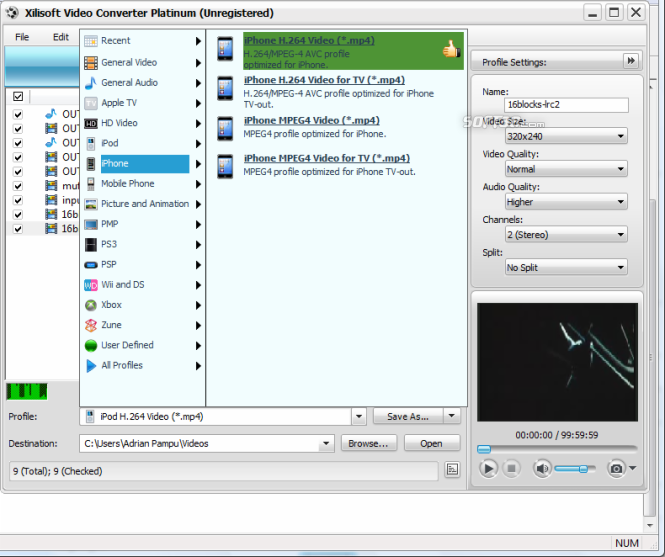Choose iPhone MPEG4 Video (*.mp4) profile
The height and width of the screenshot is (557, 665).
(x=312, y=120)
